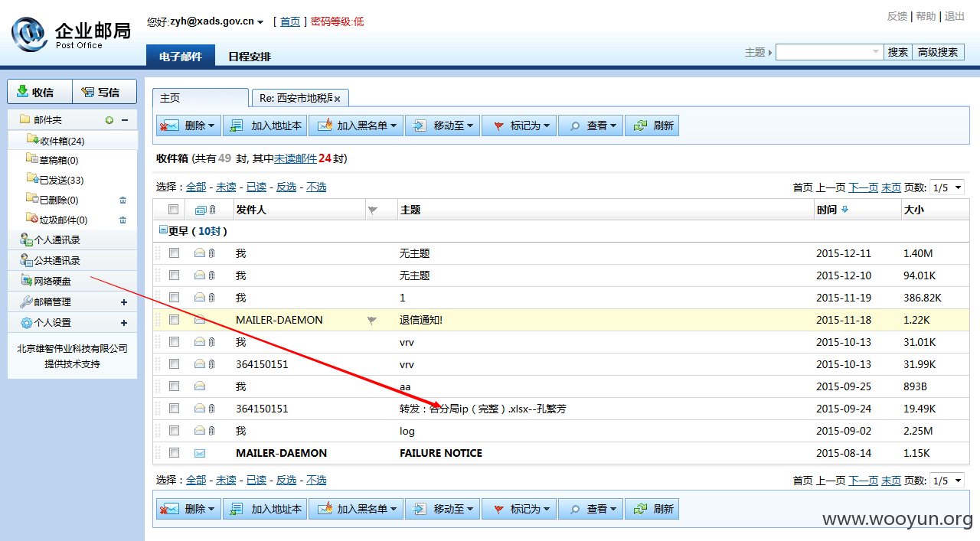
Task: Expand 个人设置 section
Action: pos(124,323)
